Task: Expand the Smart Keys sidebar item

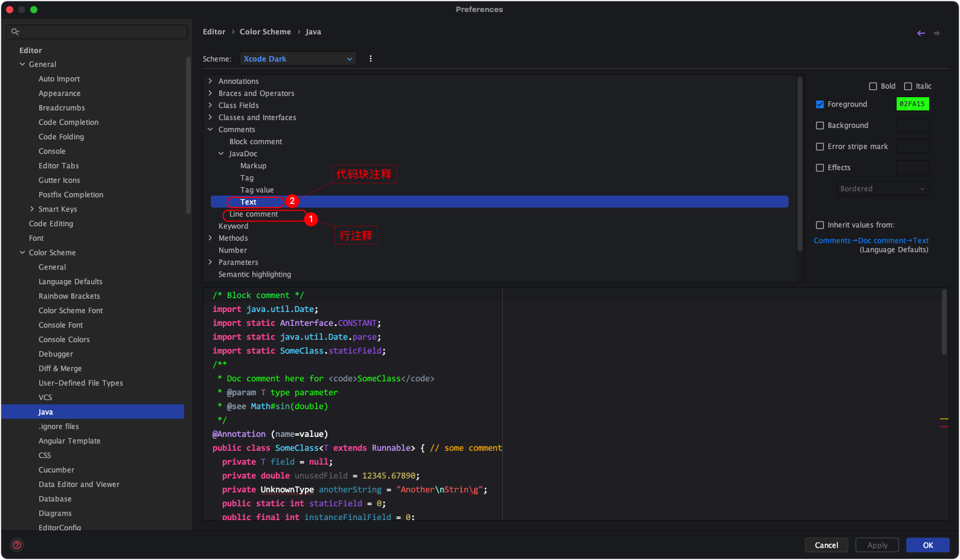Action: point(32,209)
